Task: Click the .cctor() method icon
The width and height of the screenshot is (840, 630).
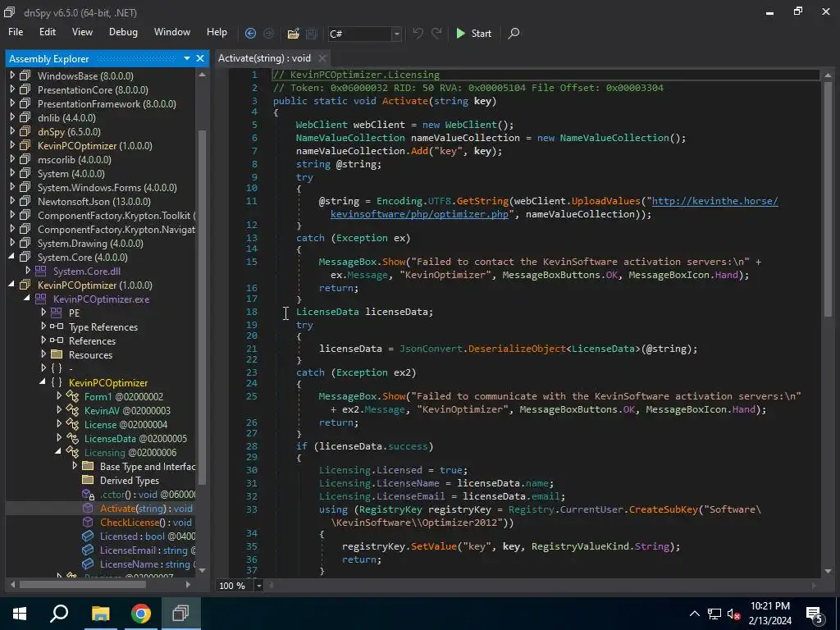Action: coord(88,494)
